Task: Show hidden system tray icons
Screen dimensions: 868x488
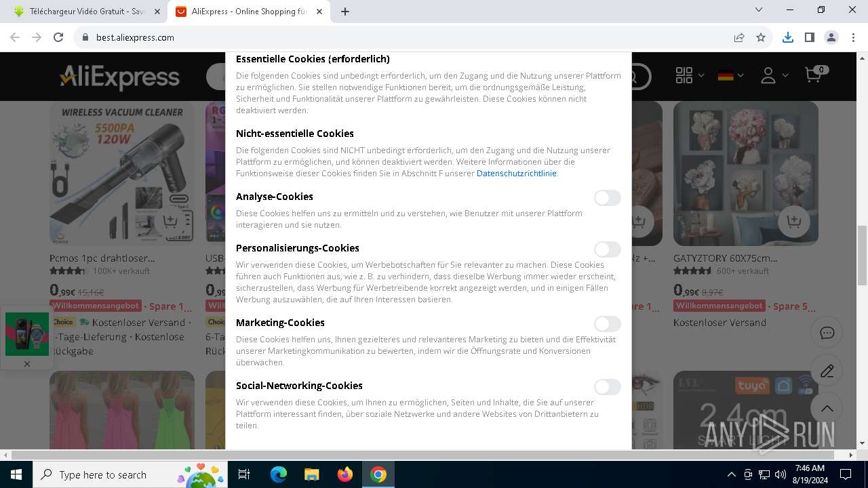Action: click(731, 474)
